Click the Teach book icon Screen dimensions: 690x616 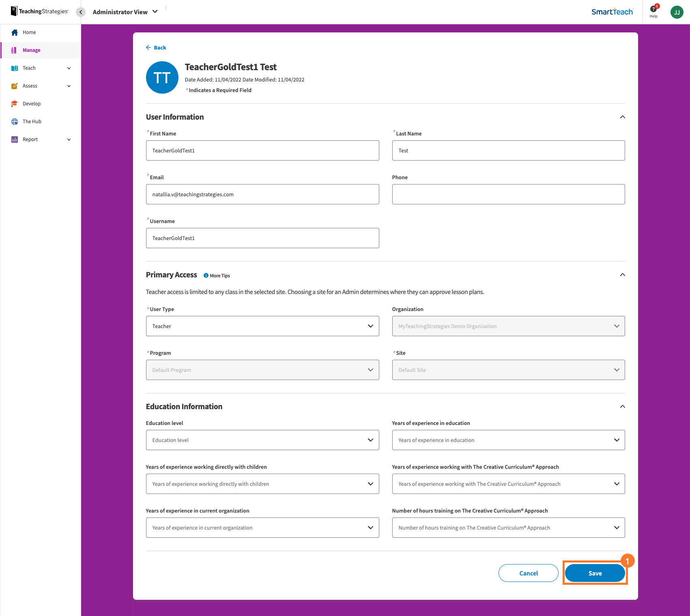click(x=15, y=68)
